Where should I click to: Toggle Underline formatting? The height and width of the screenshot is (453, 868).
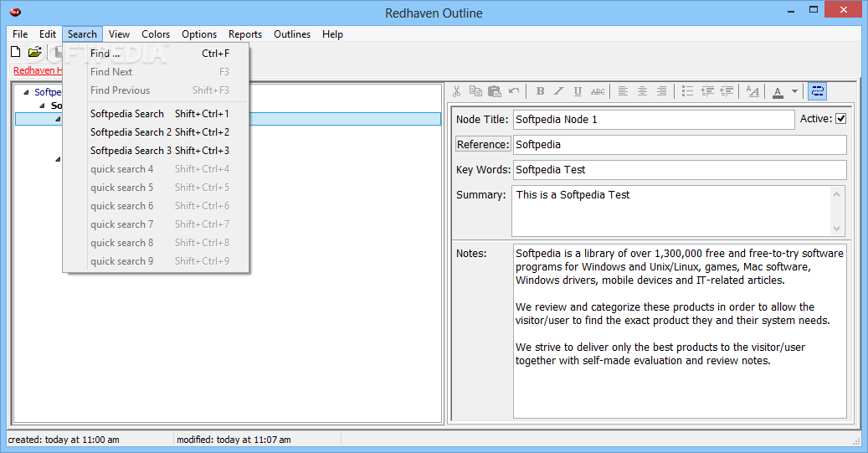tap(578, 91)
